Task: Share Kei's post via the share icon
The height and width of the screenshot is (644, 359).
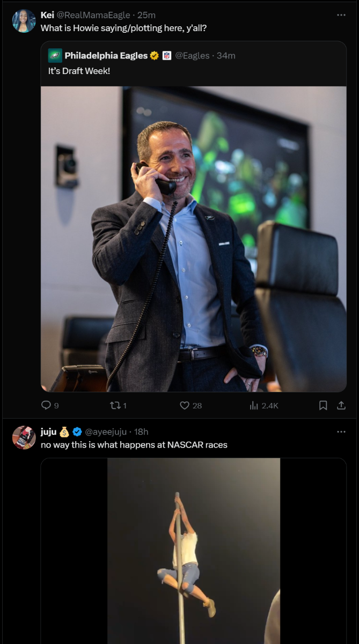Action: point(341,406)
